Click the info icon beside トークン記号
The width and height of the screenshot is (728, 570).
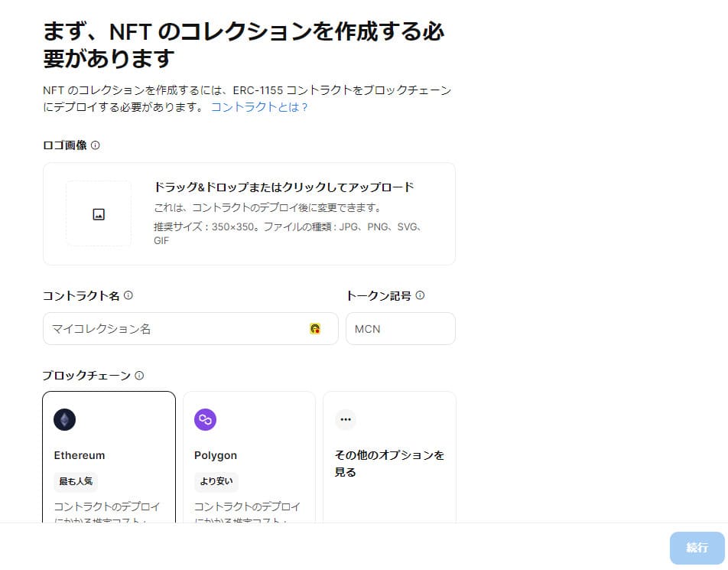click(420, 295)
